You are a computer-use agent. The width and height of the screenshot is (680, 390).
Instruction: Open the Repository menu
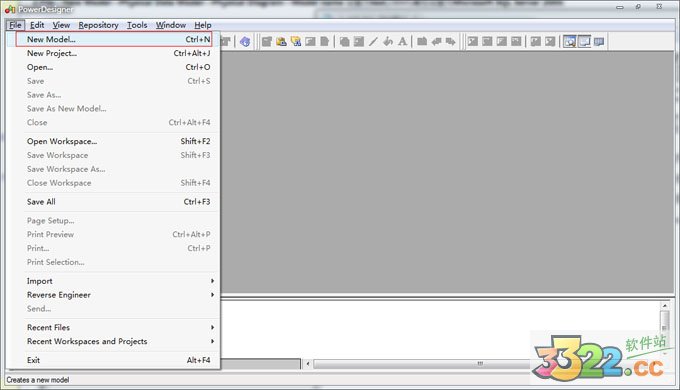tap(98, 25)
